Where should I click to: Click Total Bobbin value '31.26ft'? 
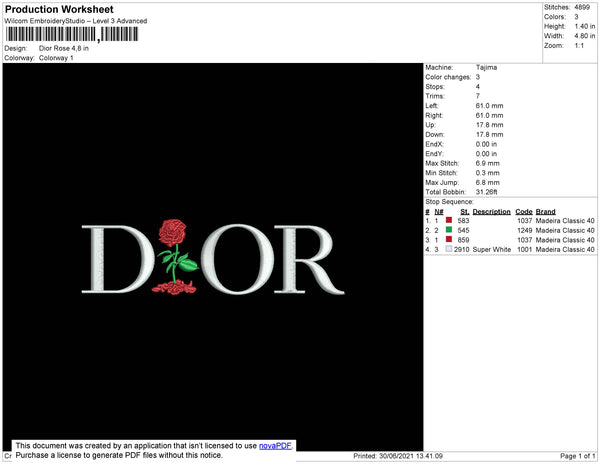(x=486, y=192)
